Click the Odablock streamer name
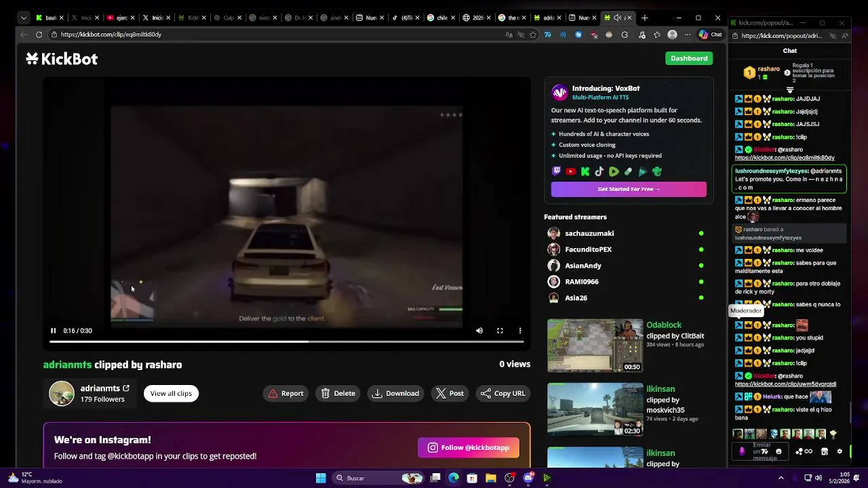This screenshot has height=488, width=868. [x=664, y=325]
